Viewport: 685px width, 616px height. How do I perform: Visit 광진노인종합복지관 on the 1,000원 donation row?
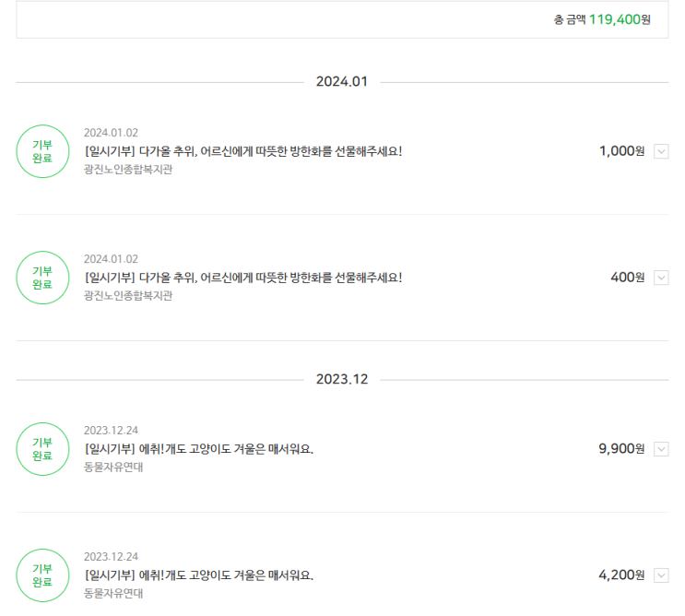coord(128,170)
